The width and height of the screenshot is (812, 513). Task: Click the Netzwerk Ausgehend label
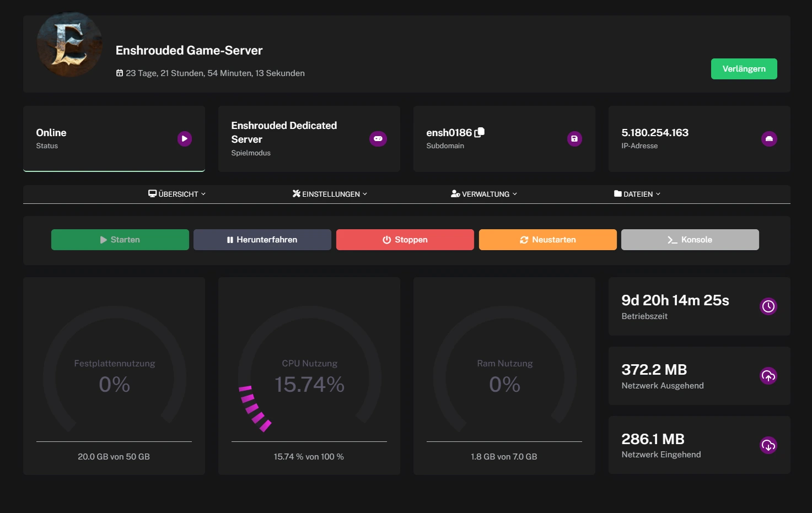coord(663,386)
